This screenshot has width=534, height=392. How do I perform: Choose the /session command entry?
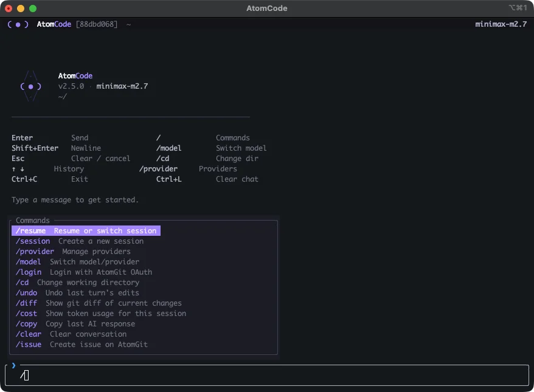pos(80,241)
